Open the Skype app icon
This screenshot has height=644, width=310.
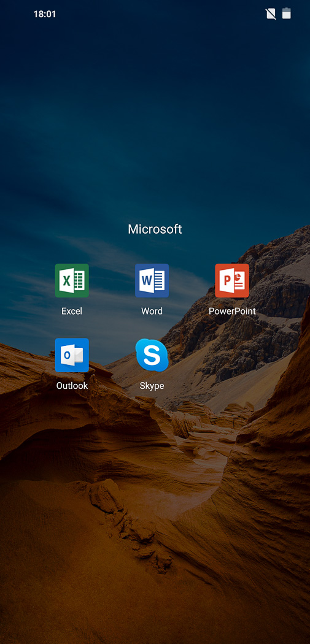[152, 355]
